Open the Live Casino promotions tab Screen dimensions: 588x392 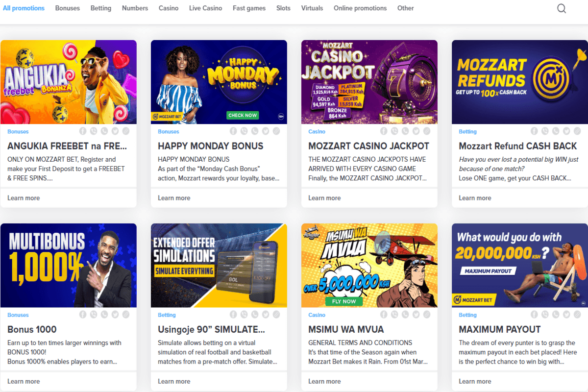(x=205, y=8)
